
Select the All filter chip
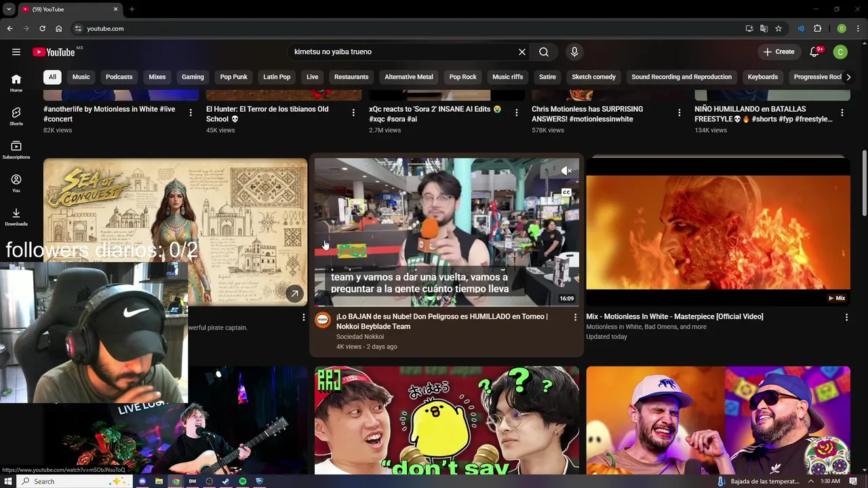coord(52,77)
